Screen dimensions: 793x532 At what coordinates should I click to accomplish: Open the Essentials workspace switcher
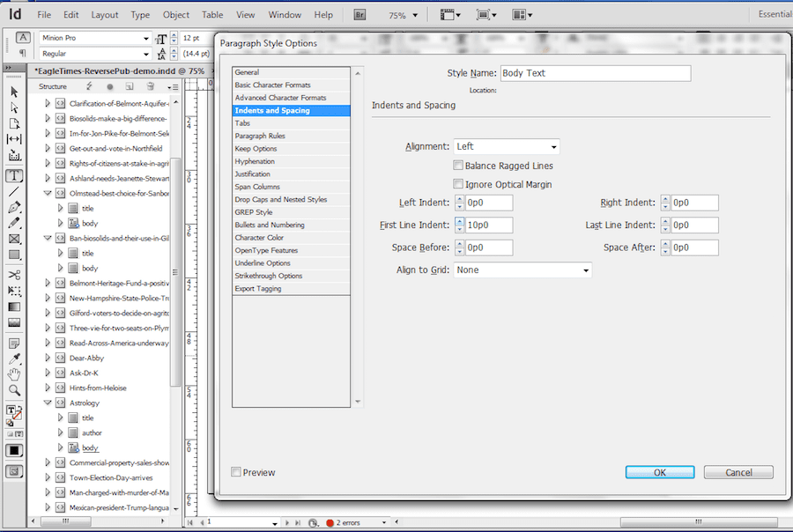pyautogui.click(x=774, y=14)
